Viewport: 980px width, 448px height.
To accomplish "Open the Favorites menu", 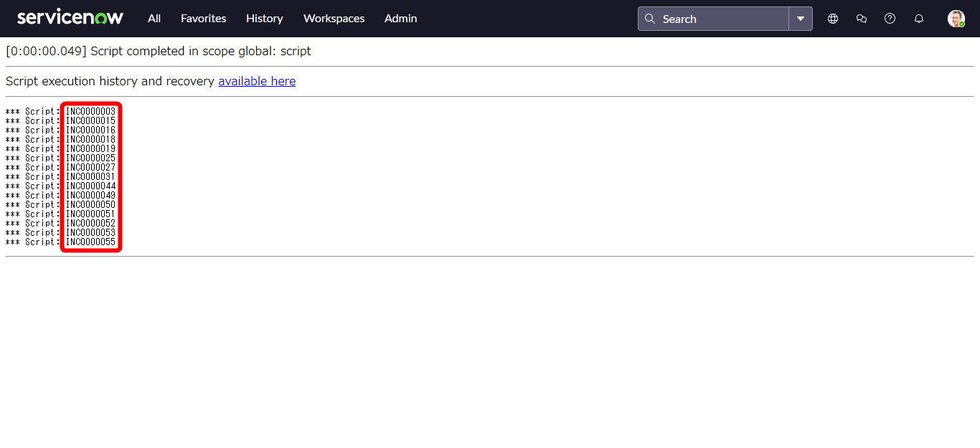I will click(203, 19).
